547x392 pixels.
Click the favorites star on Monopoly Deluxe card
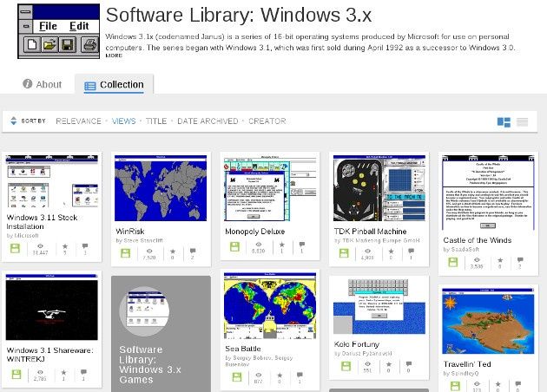(x=282, y=245)
